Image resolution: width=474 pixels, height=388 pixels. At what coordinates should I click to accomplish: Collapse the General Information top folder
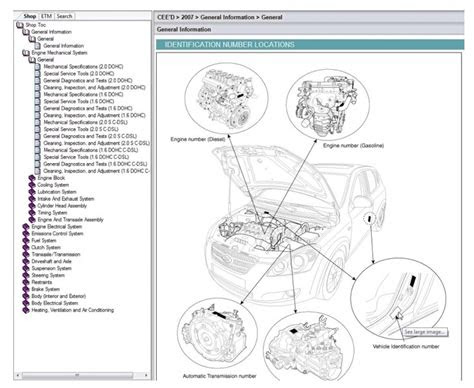pos(26,32)
